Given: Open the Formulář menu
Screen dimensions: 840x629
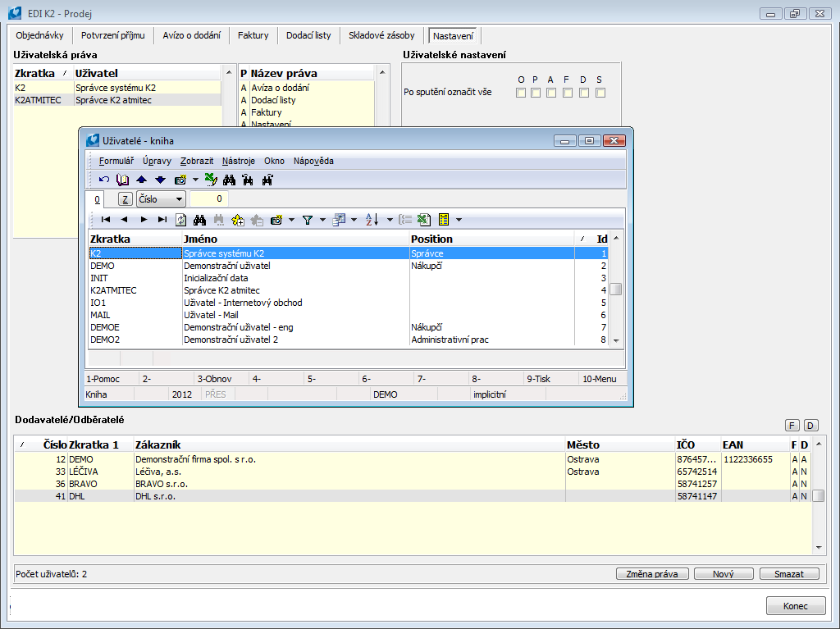Looking at the screenshot, I should (116, 161).
